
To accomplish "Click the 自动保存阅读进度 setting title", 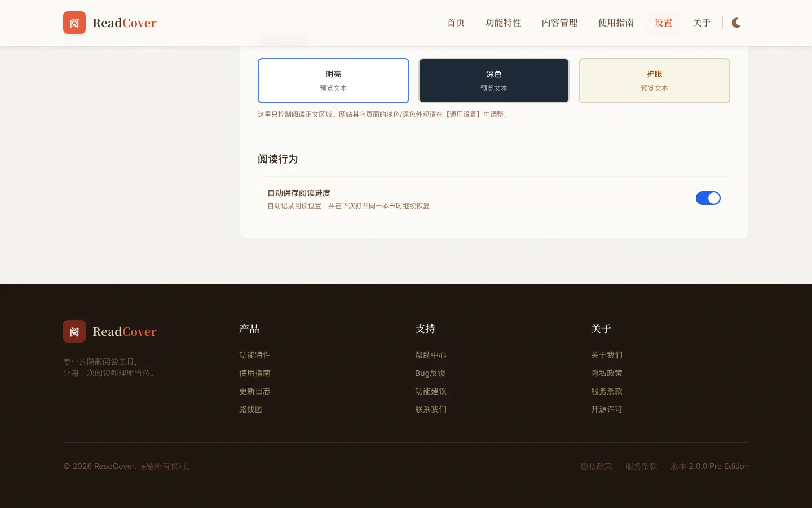I will click(x=299, y=193).
